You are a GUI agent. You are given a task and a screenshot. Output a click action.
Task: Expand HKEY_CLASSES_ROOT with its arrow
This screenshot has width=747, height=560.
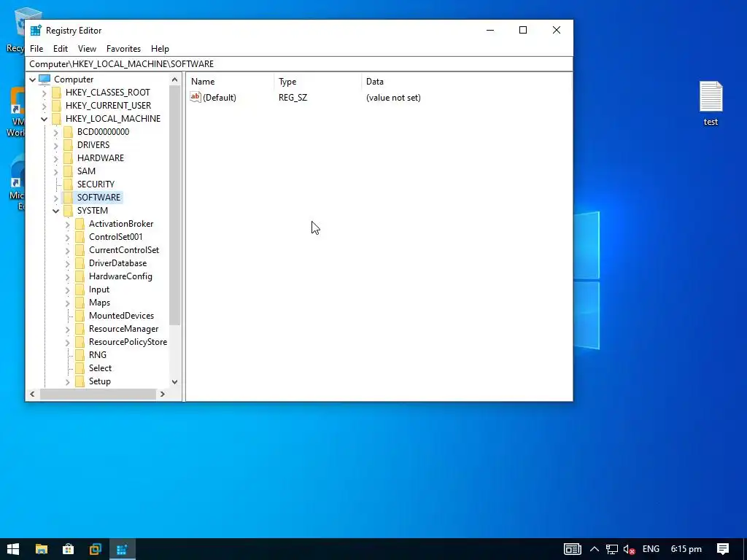[x=44, y=93]
